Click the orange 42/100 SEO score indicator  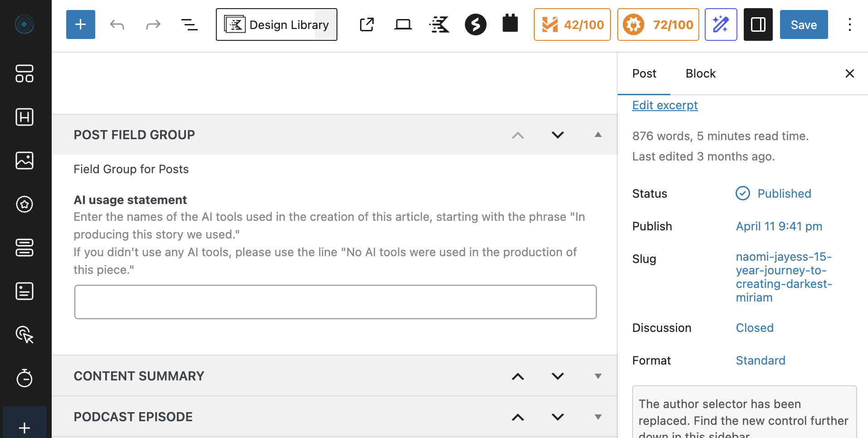(x=572, y=24)
